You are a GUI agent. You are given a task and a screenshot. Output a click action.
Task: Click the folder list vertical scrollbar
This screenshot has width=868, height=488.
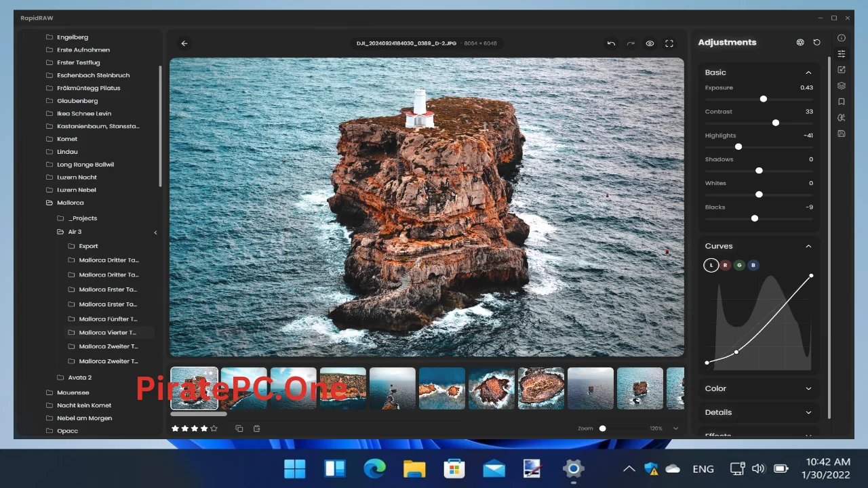(x=161, y=125)
